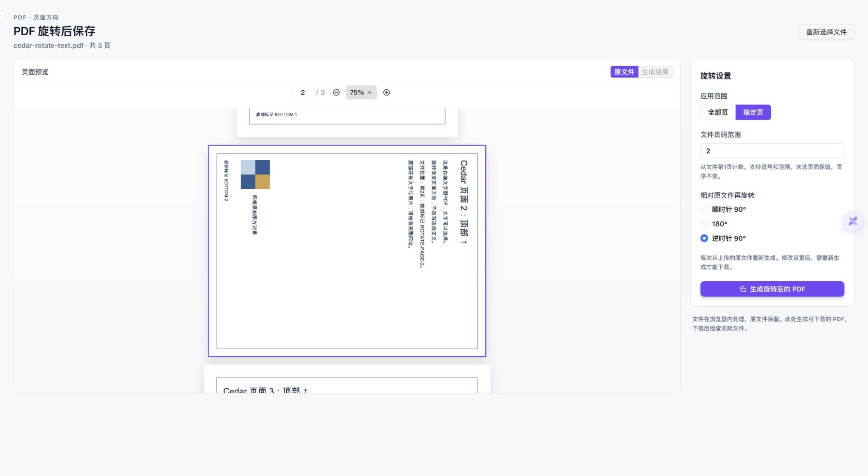The height and width of the screenshot is (476, 868).
Task: Click the cedar-rotate-text.pdf file name text
Action: (x=48, y=45)
